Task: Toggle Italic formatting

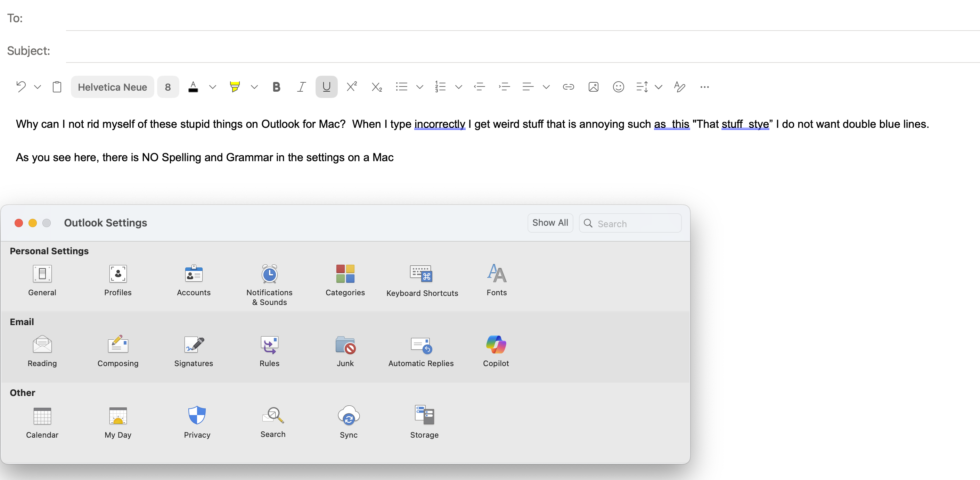Action: [x=301, y=87]
